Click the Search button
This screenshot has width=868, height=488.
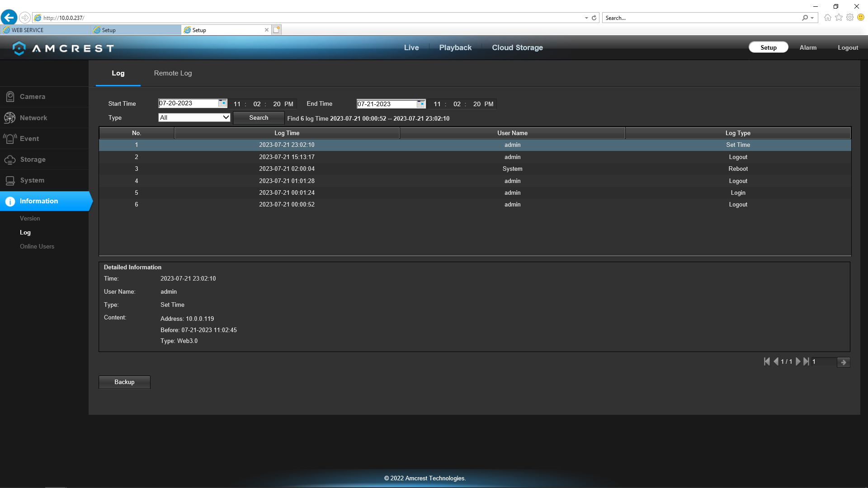pos(259,117)
